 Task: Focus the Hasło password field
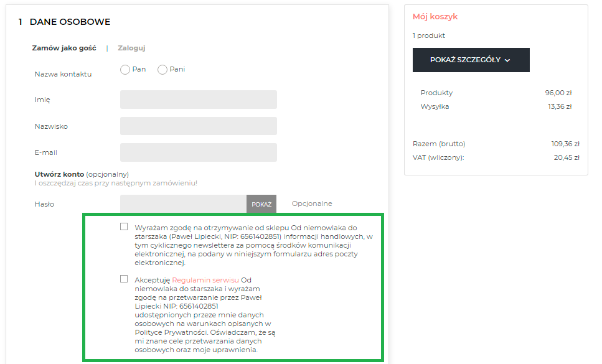point(184,204)
